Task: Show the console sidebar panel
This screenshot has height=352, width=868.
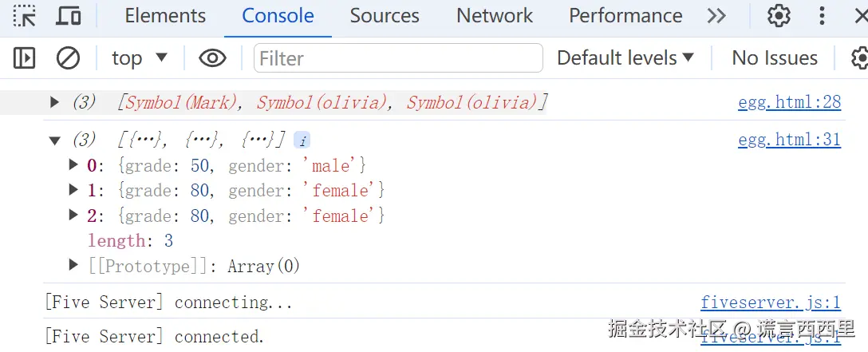Action: pyautogui.click(x=25, y=57)
